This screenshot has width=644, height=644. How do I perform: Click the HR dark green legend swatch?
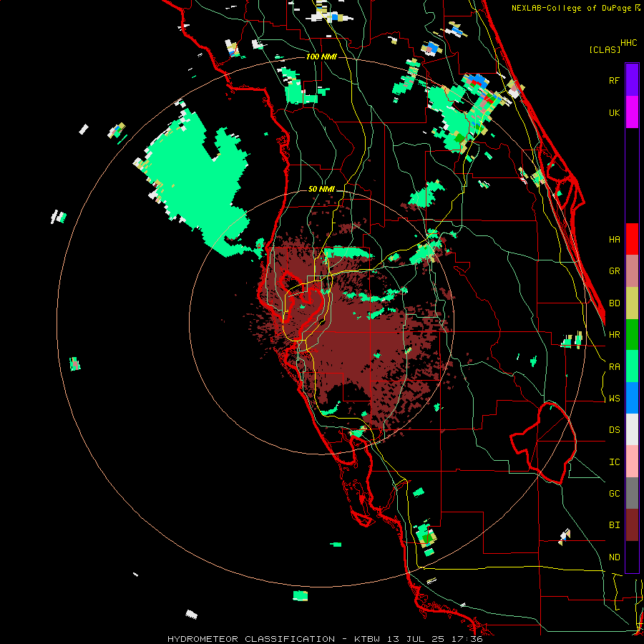632,334
